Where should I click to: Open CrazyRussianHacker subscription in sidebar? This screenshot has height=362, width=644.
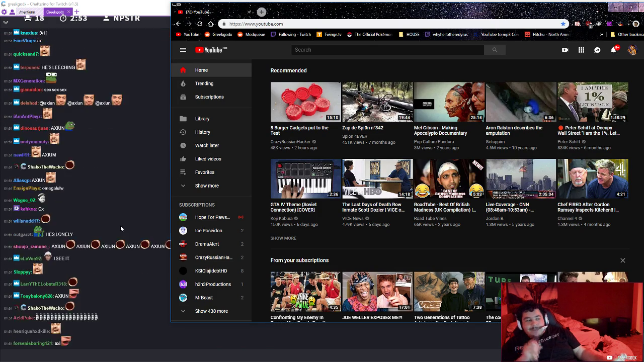pyautogui.click(x=211, y=257)
